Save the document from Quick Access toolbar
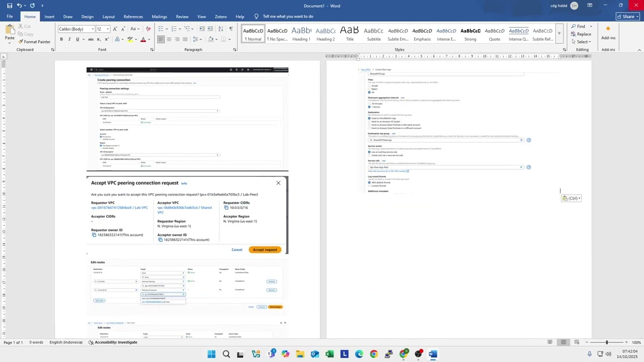Image resolution: width=644 pixels, height=362 pixels. click(x=10, y=6)
